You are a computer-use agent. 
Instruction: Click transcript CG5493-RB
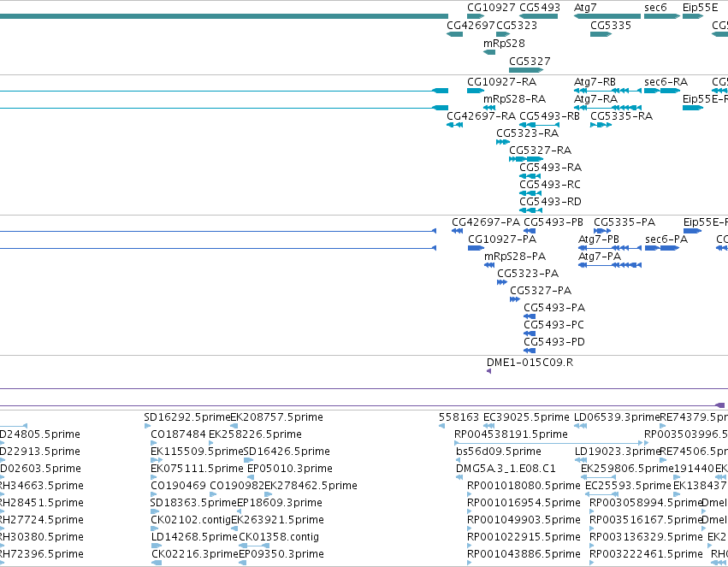[549, 116]
